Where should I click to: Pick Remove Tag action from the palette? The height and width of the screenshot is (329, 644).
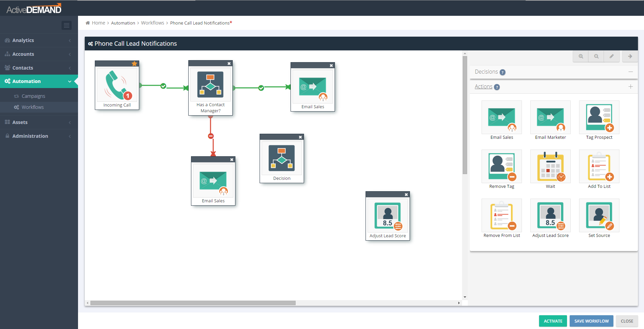point(502,169)
